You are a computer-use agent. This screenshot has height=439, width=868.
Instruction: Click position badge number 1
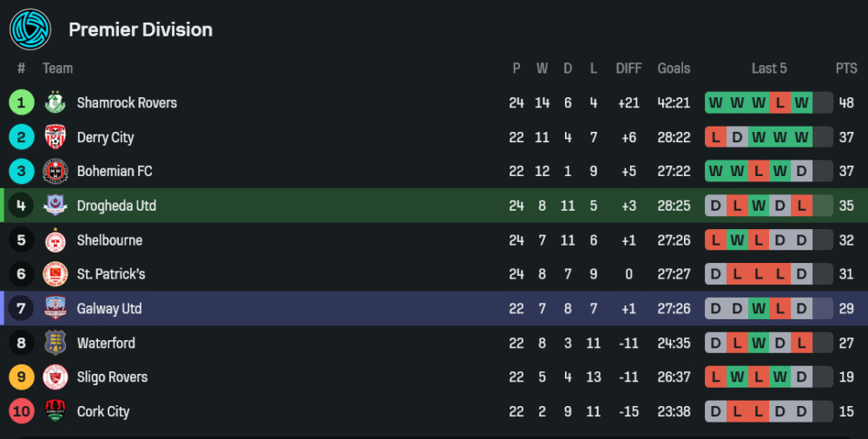point(22,102)
